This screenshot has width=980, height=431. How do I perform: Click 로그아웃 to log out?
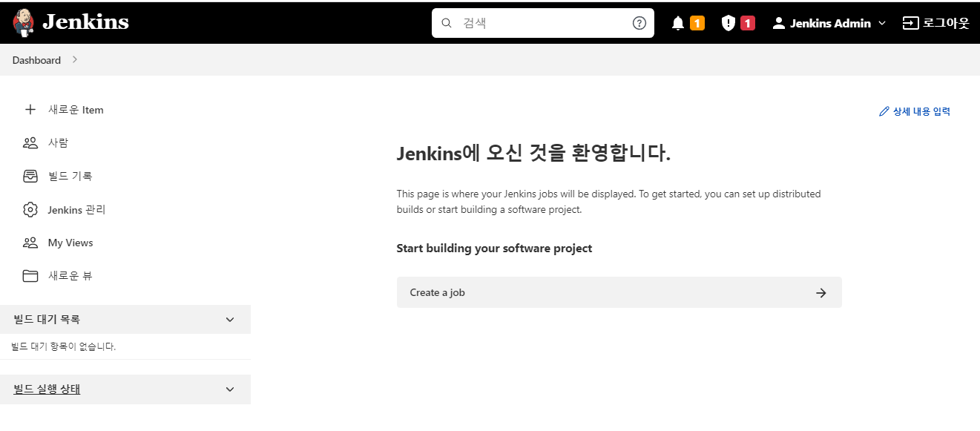pos(946,23)
